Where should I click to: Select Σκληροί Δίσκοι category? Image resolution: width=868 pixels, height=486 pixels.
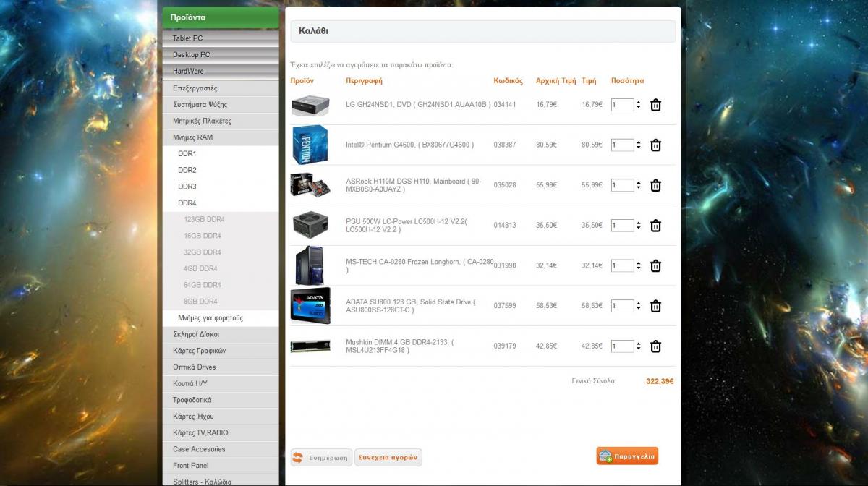[x=221, y=335]
